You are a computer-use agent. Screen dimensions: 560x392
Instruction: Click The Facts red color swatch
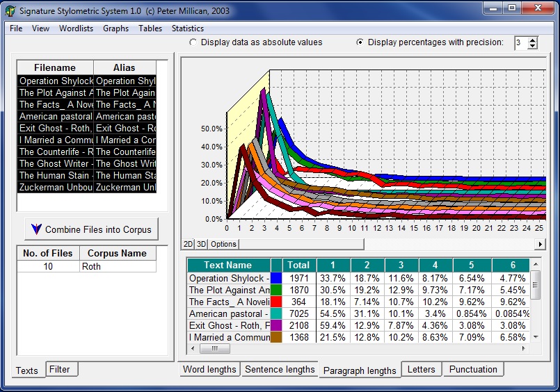[276, 302]
